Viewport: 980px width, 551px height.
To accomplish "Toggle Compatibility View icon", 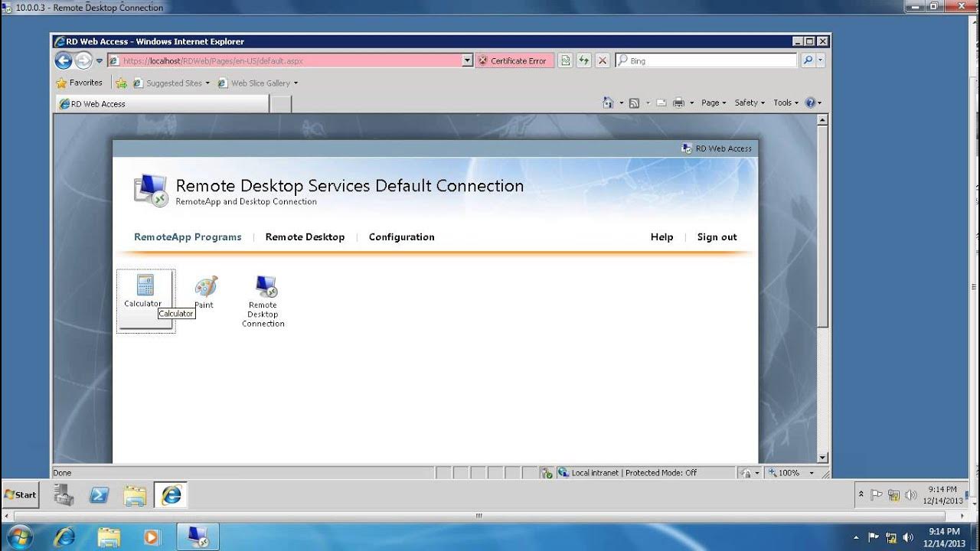I will 565,60.
